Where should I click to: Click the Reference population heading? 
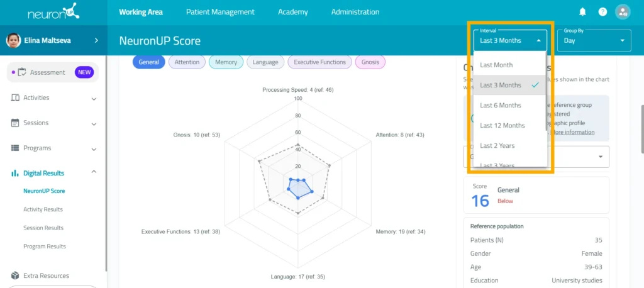coord(497,226)
